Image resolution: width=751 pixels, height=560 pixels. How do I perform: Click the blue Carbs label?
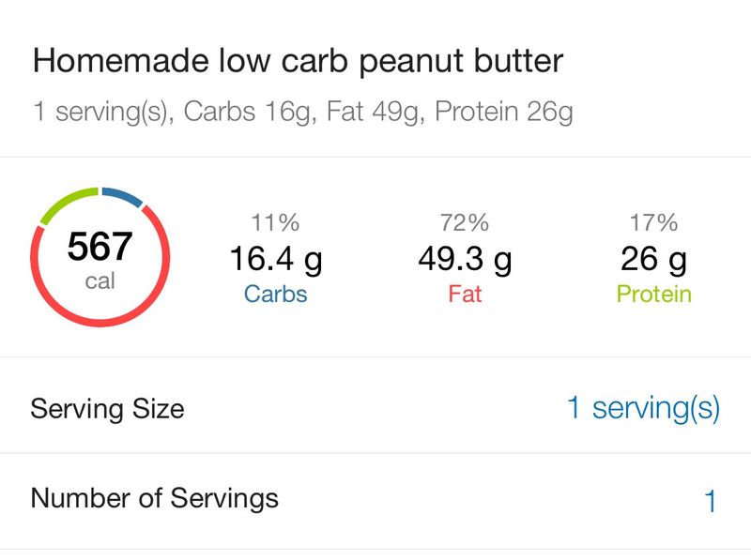275,294
